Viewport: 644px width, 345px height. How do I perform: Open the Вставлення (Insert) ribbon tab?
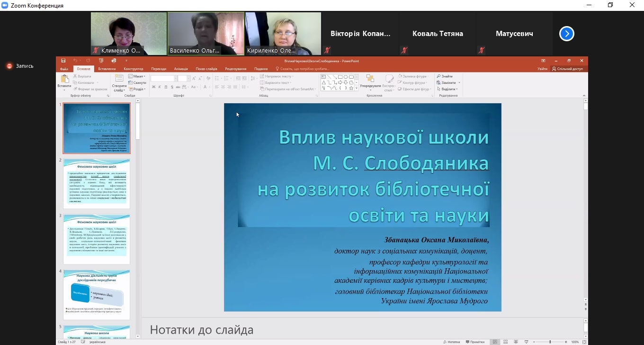tap(107, 69)
